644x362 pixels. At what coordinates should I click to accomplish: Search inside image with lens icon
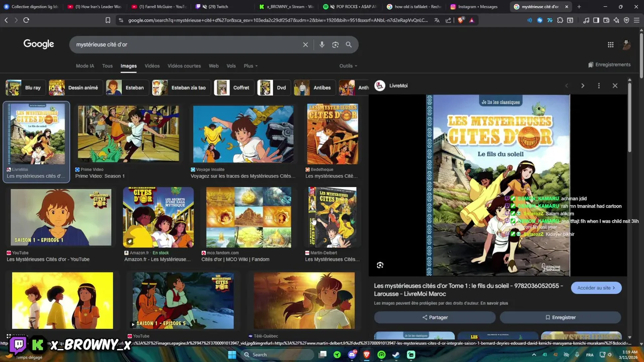[380, 265]
